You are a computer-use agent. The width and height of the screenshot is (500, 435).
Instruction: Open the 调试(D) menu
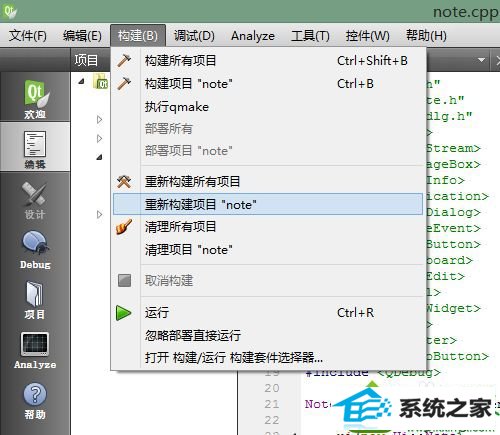point(194,35)
